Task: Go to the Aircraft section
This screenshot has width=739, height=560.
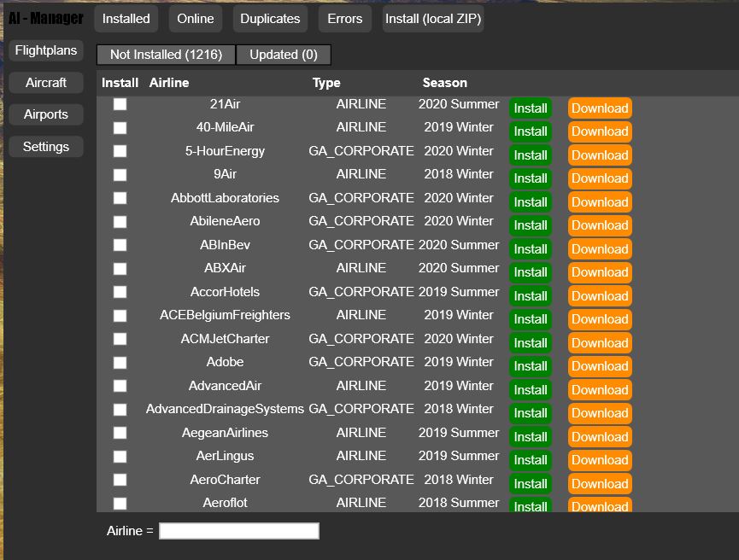Action: [46, 83]
